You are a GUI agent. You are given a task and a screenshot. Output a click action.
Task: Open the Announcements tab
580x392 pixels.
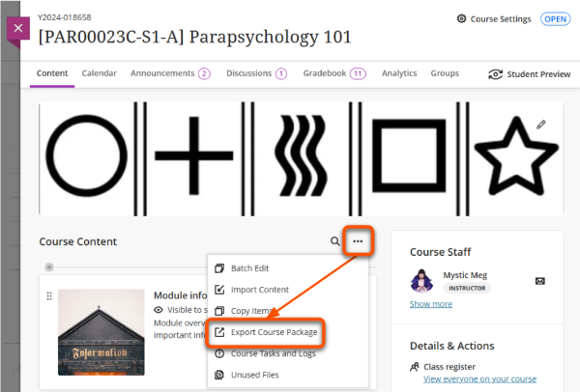tap(169, 73)
